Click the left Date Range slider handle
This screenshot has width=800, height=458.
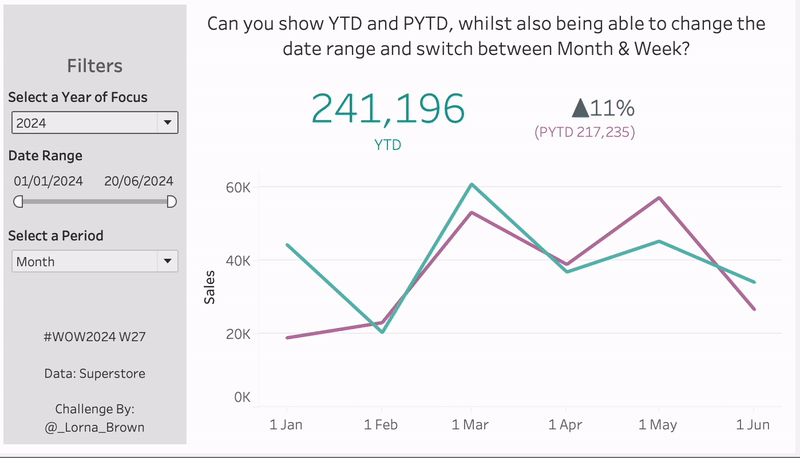[18, 201]
